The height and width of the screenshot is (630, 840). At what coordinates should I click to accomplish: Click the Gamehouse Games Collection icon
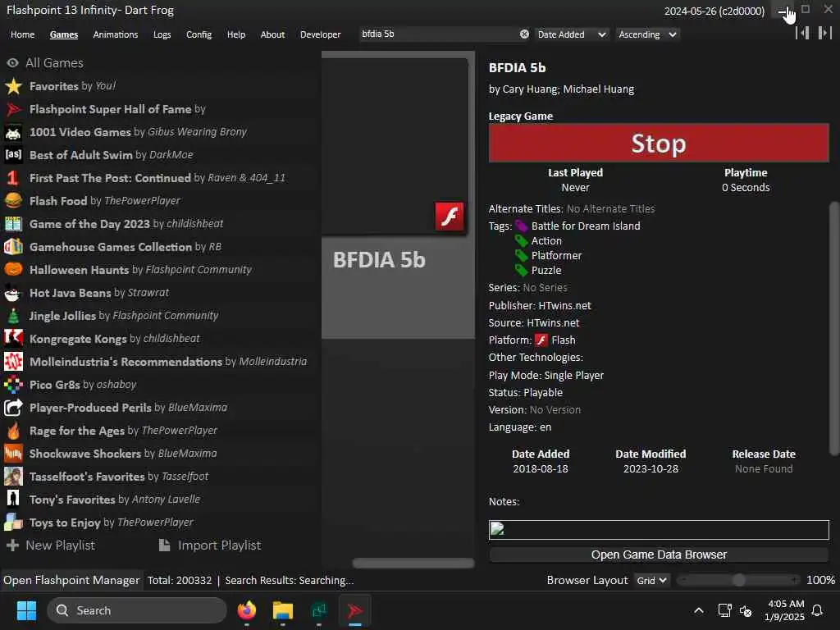coord(13,247)
